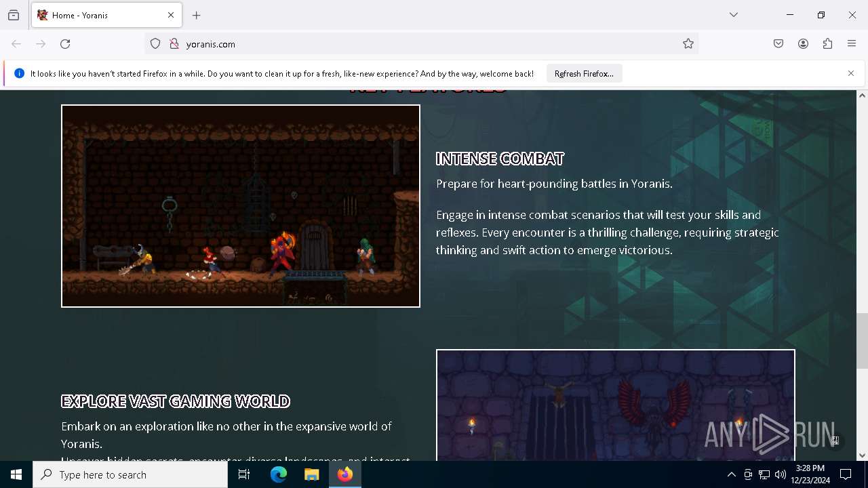Open the dungeon gate game screenshot
This screenshot has height=488, width=868.
(x=616, y=405)
